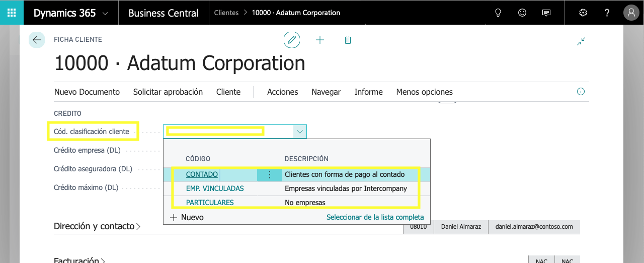
Task: Click the Crédito empresa (DL) label
Action: pos(87,150)
